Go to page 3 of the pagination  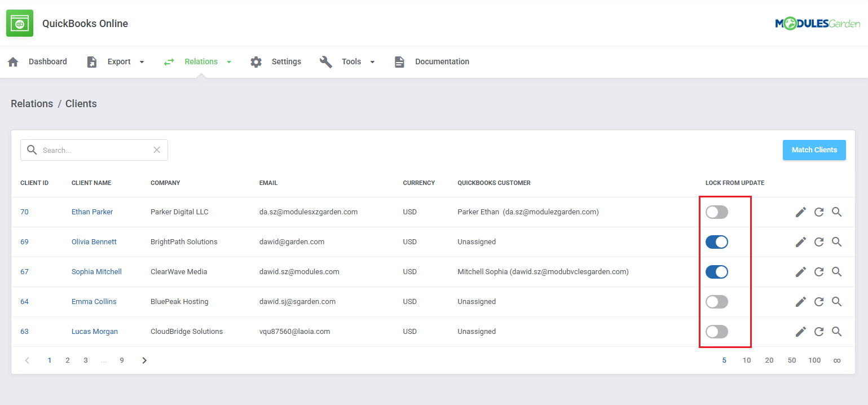click(86, 360)
